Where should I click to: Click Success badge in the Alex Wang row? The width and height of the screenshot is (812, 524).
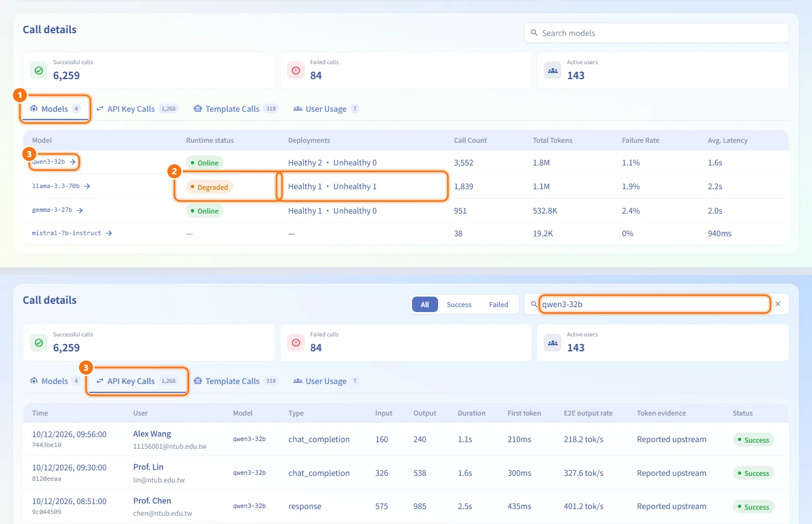pyautogui.click(x=753, y=440)
